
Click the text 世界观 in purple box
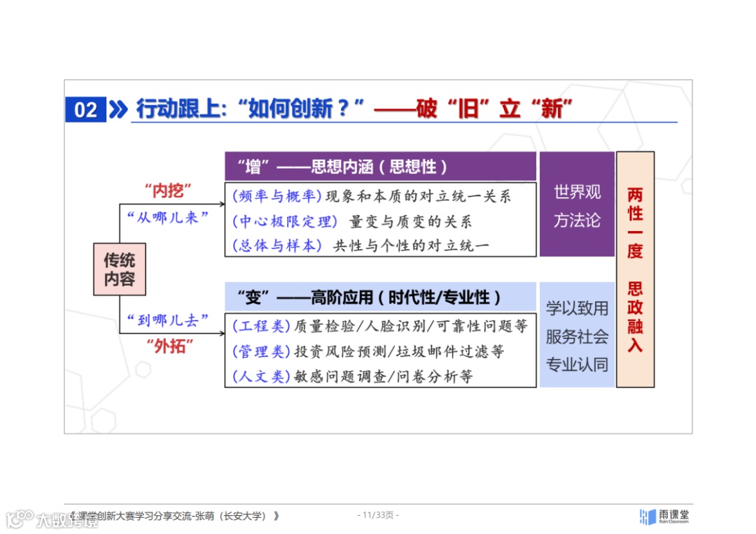click(x=577, y=192)
